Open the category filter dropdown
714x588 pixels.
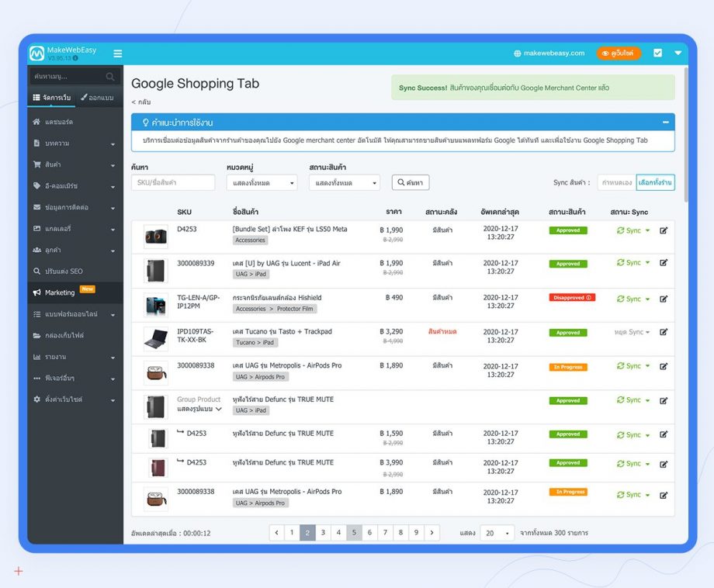click(x=262, y=183)
